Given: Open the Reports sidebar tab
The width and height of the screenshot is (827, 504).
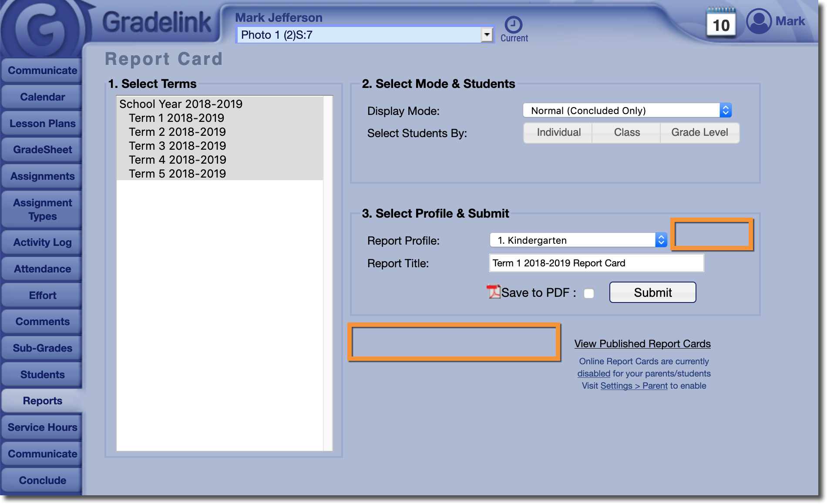Looking at the screenshot, I should (x=42, y=401).
